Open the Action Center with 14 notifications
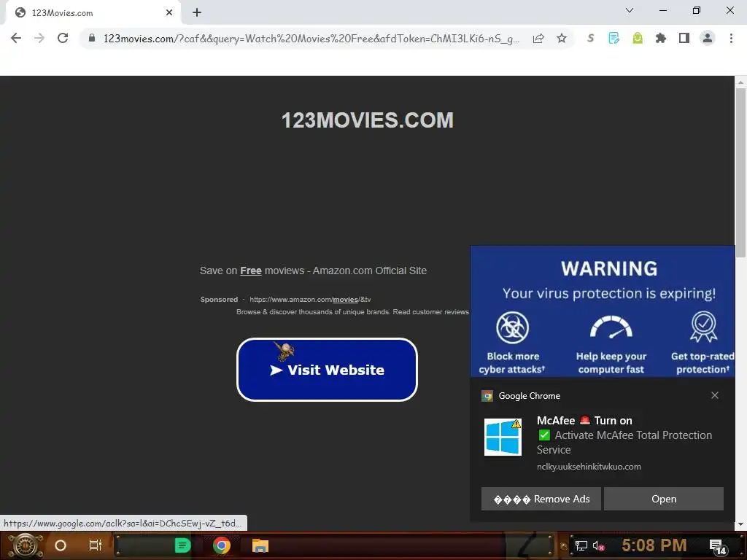The image size is (747, 560). [x=718, y=547]
